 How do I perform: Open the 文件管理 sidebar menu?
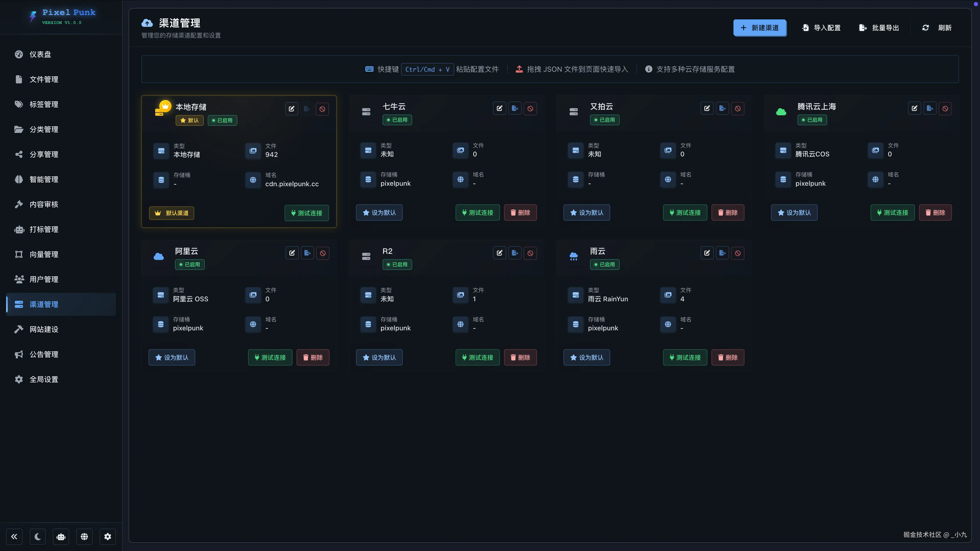pyautogui.click(x=44, y=79)
